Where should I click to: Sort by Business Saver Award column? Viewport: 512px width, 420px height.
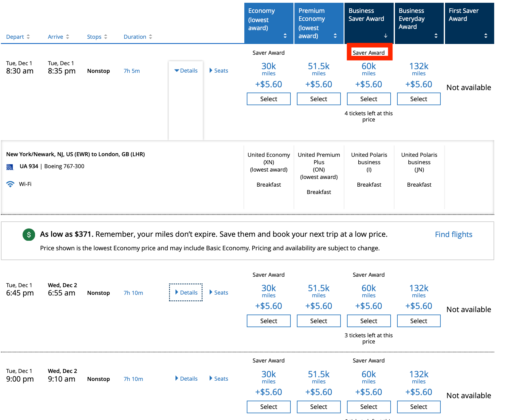pos(369,23)
